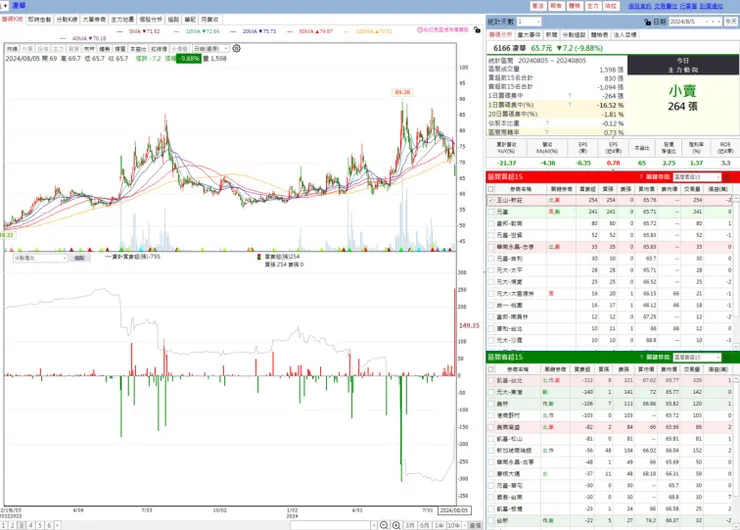
Task: Click the 60MA legend line
Action: tap(310, 32)
